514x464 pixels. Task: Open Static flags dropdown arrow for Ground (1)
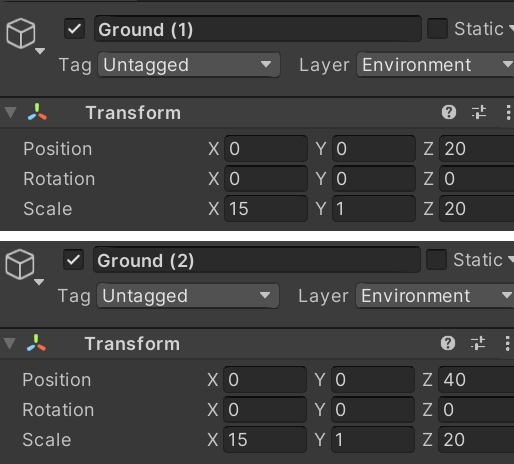[511, 29]
